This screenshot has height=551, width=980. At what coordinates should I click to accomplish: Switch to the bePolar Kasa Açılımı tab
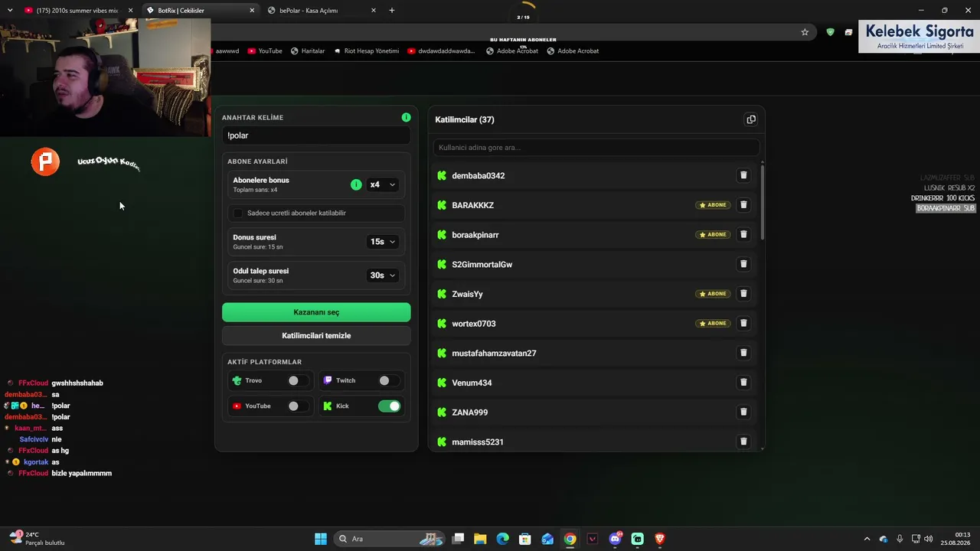point(323,10)
